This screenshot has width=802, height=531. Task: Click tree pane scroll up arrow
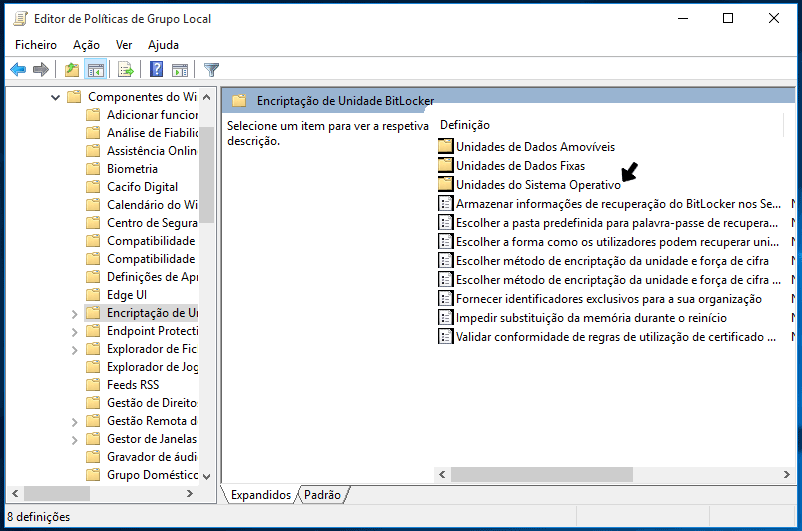(x=207, y=97)
